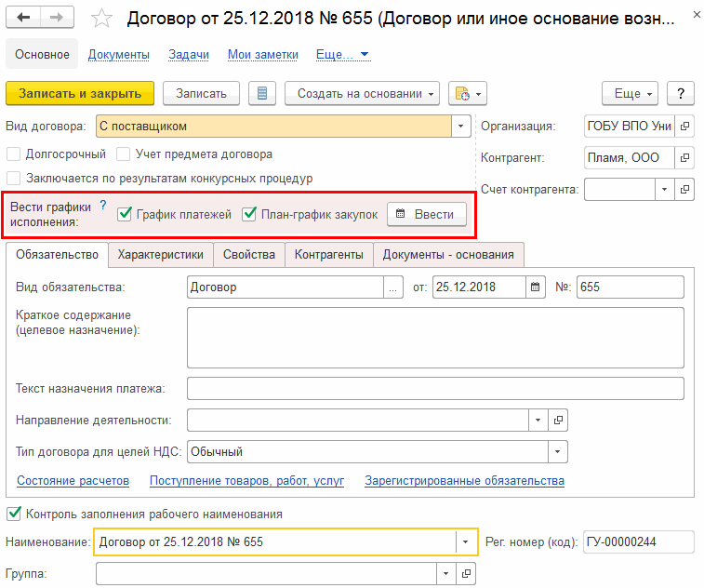The width and height of the screenshot is (704, 588).
Task: Expand the Наименование dropdown arrow
Action: point(466,541)
